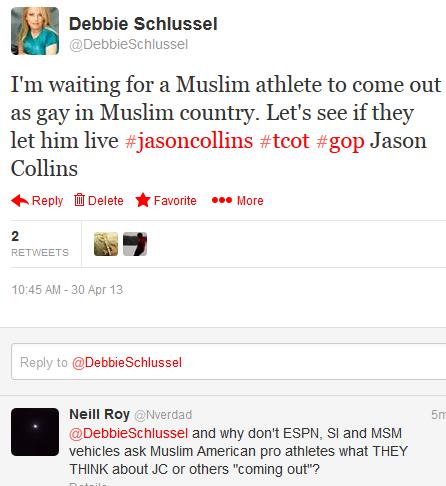The height and width of the screenshot is (486, 446).
Task: Open Neill Roy's black avatar
Action: [x=35, y=432]
